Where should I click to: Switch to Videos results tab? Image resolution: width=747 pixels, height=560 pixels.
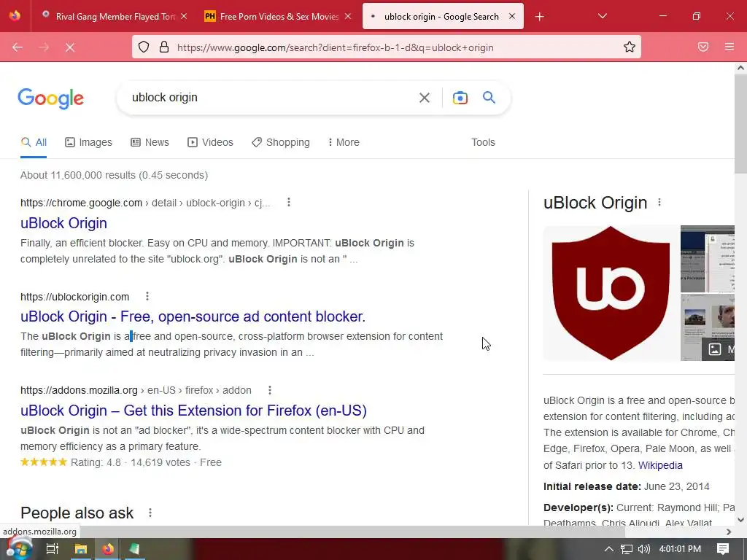point(211,142)
